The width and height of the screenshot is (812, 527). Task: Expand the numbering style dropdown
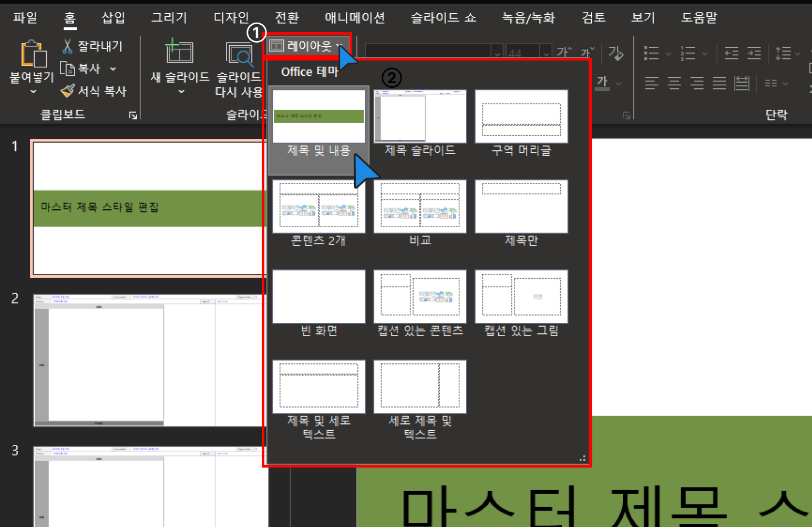point(705,53)
